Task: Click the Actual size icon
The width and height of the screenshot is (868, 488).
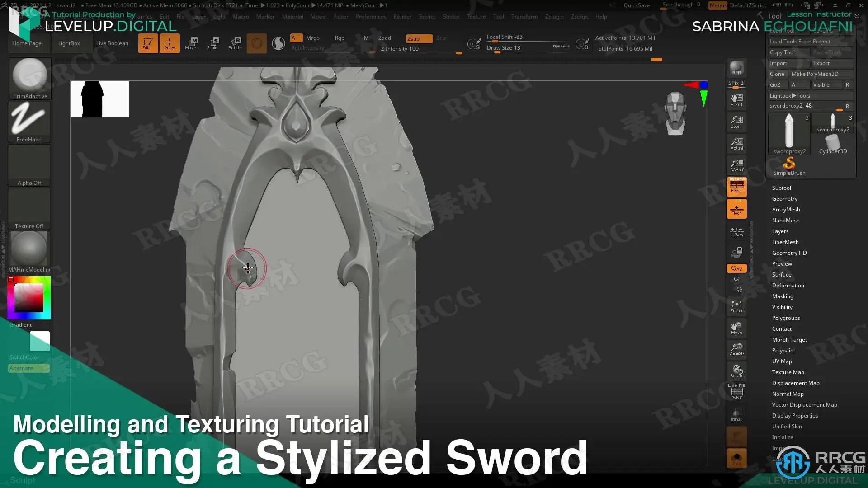Action: pos(736,144)
